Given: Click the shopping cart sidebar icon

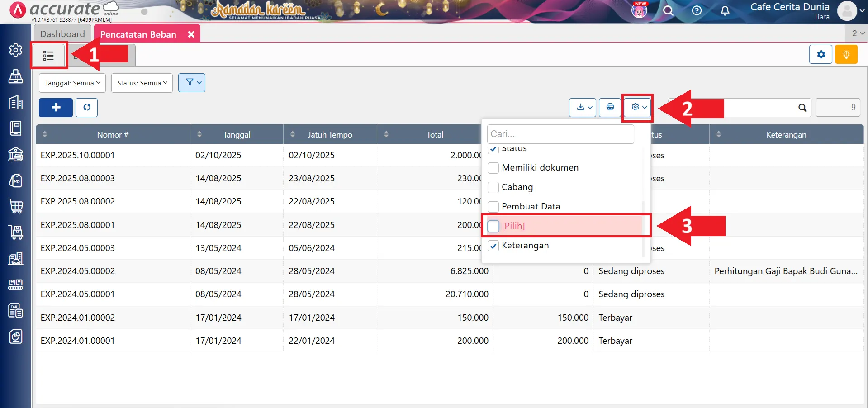Looking at the screenshot, I should [x=16, y=206].
